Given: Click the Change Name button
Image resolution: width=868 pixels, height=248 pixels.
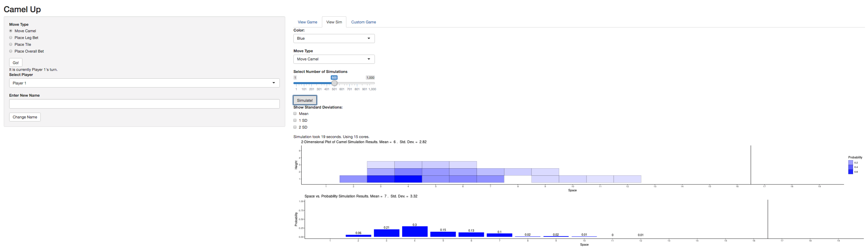Looking at the screenshot, I should 25,117.
